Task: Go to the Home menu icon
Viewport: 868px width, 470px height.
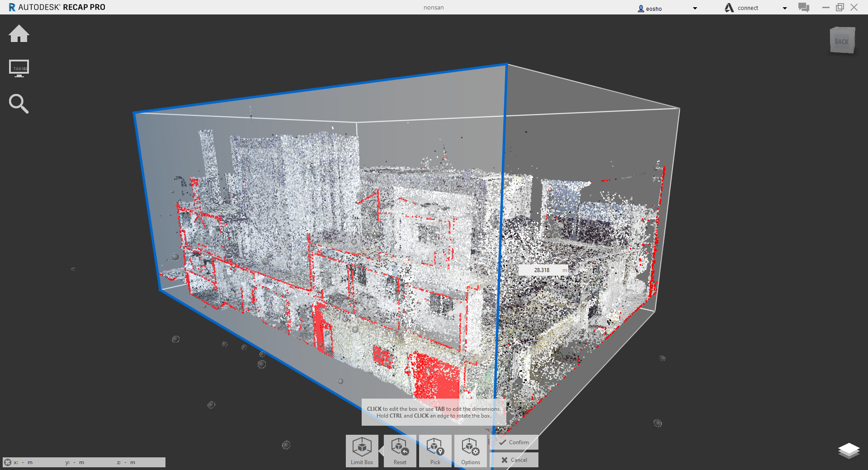Action: [19, 34]
